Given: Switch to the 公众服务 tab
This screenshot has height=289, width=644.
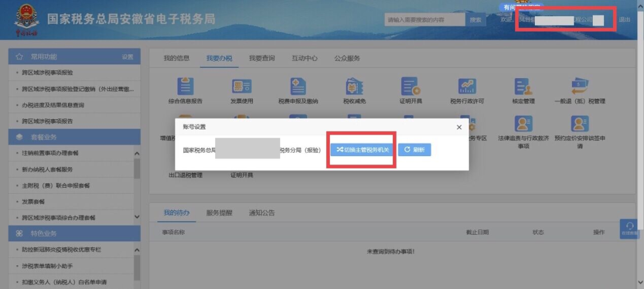Looking at the screenshot, I should click(x=347, y=58).
